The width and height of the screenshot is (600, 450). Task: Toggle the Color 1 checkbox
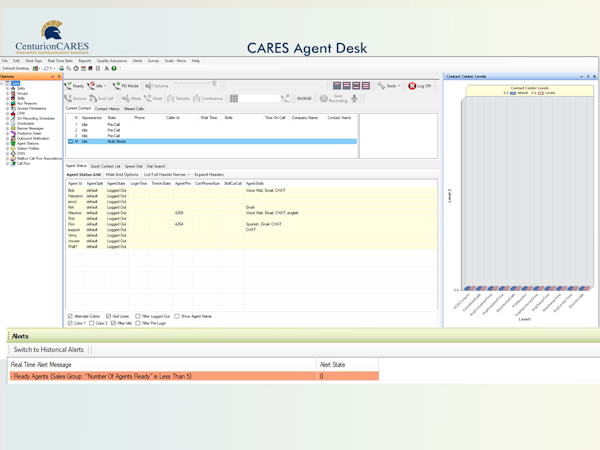click(70, 323)
